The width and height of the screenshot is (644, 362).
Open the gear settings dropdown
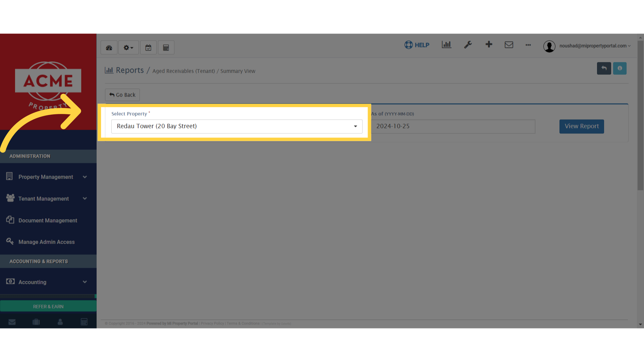pyautogui.click(x=128, y=48)
